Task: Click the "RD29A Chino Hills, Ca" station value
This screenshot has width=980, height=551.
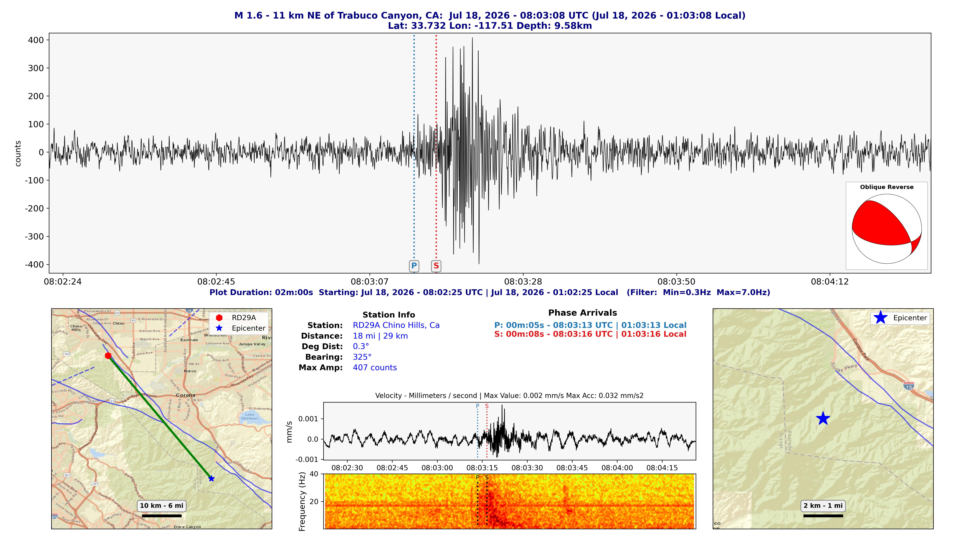Action: click(396, 325)
